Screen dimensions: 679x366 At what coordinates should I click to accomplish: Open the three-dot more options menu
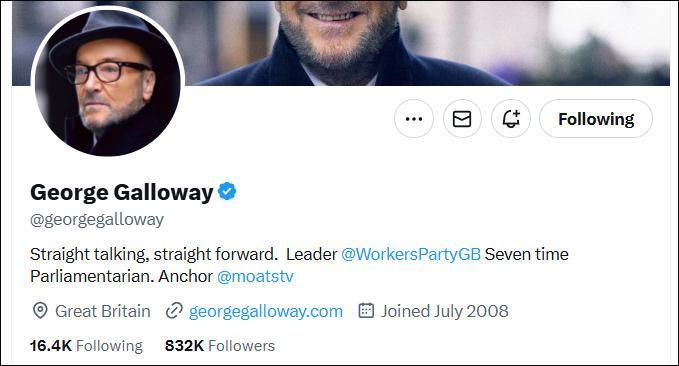pyautogui.click(x=414, y=119)
